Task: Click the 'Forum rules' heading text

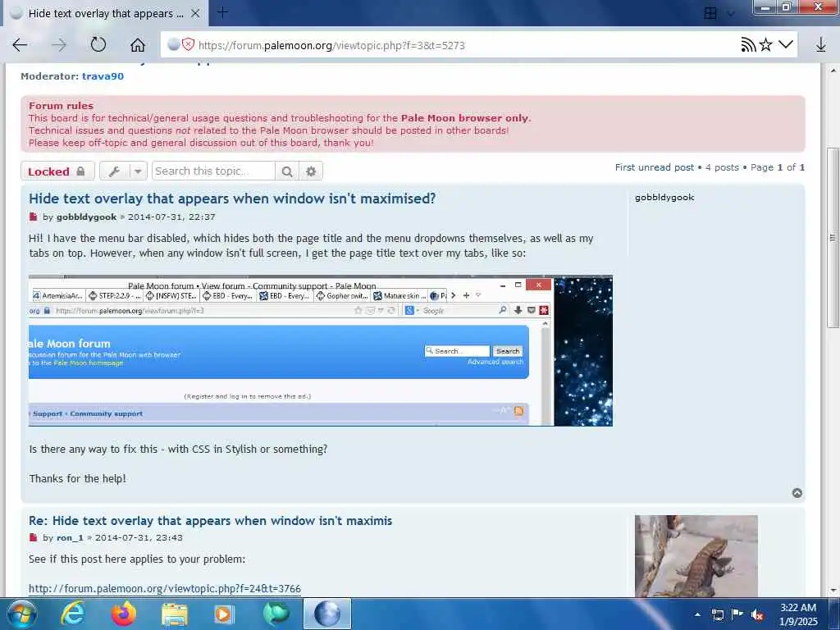Action: pyautogui.click(x=61, y=106)
